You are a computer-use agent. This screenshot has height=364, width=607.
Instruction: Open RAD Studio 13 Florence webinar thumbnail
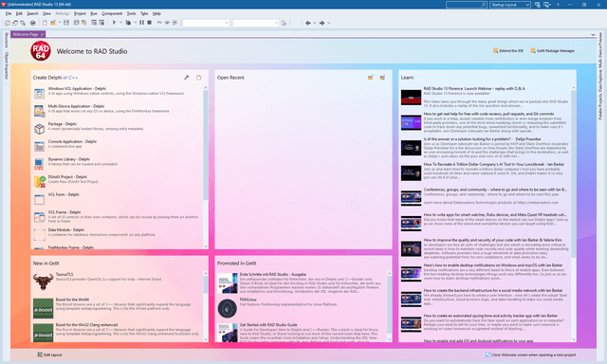(x=411, y=97)
